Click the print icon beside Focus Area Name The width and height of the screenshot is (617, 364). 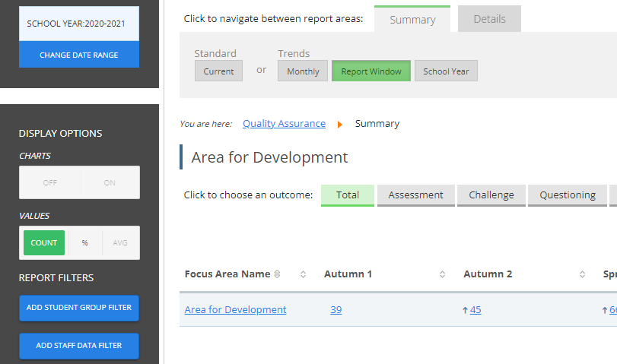(x=277, y=274)
